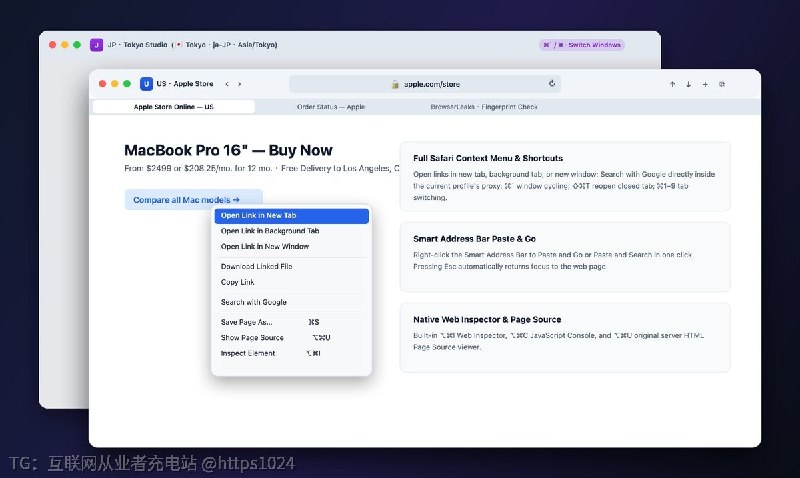The height and width of the screenshot is (478, 800).
Task: Close the US - Apple Store window
Action: pos(102,84)
